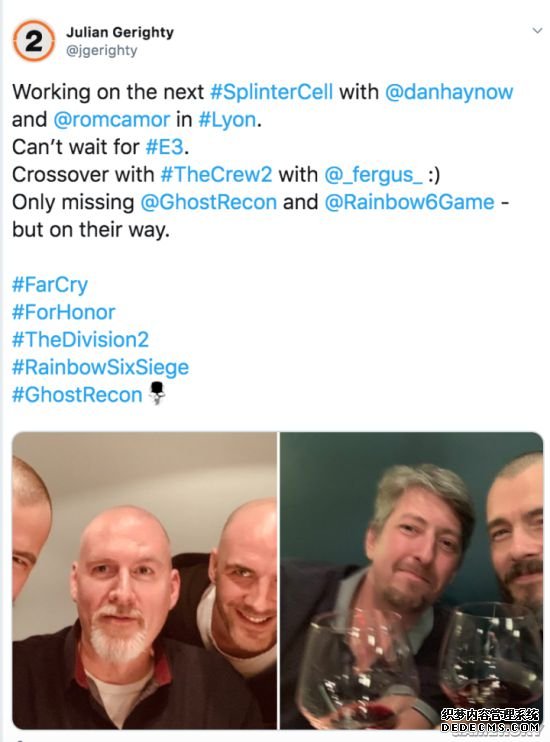Viewport: 550px width, 742px height.
Task: Open the #SplinterCell hashtag
Action: tap(271, 92)
